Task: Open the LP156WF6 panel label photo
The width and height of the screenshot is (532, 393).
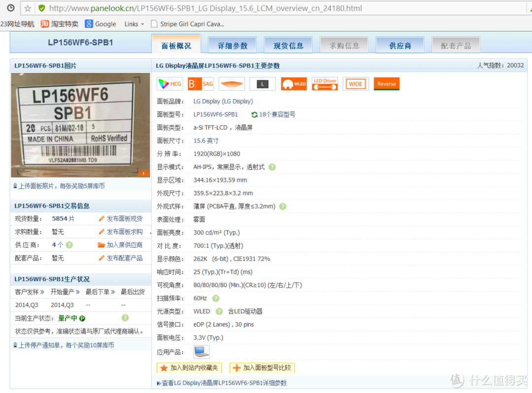Action: tap(80, 125)
